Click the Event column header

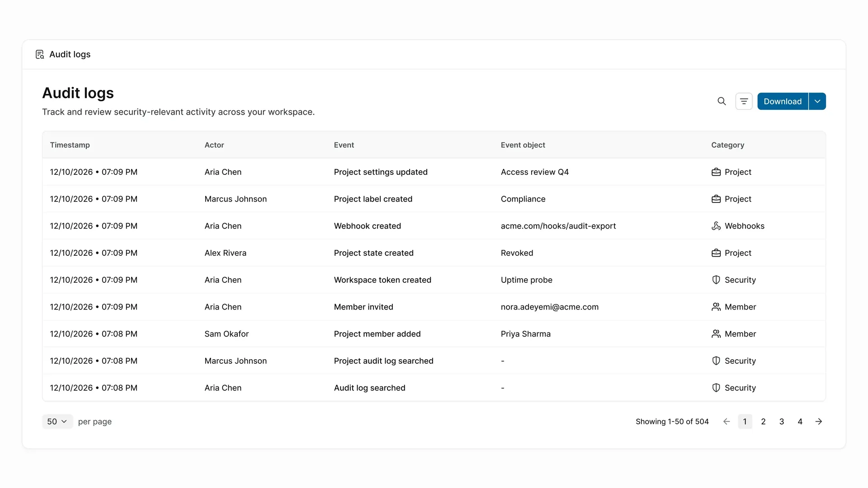coord(344,145)
